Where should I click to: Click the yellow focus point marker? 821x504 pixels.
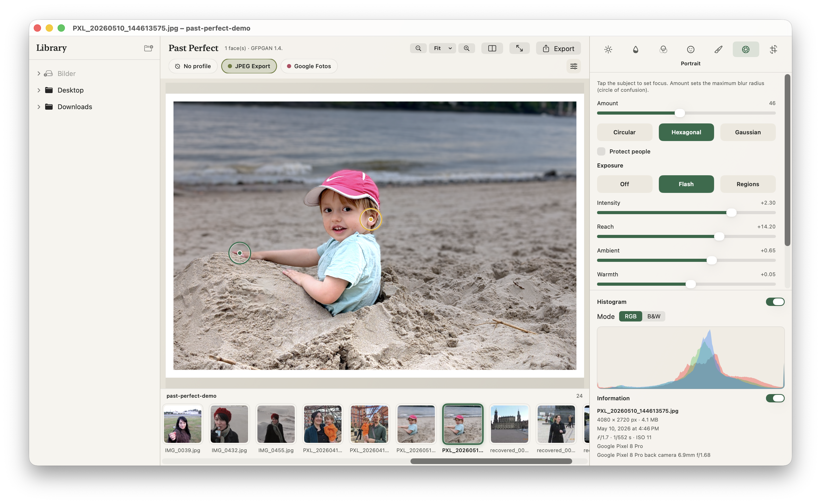pyautogui.click(x=371, y=219)
